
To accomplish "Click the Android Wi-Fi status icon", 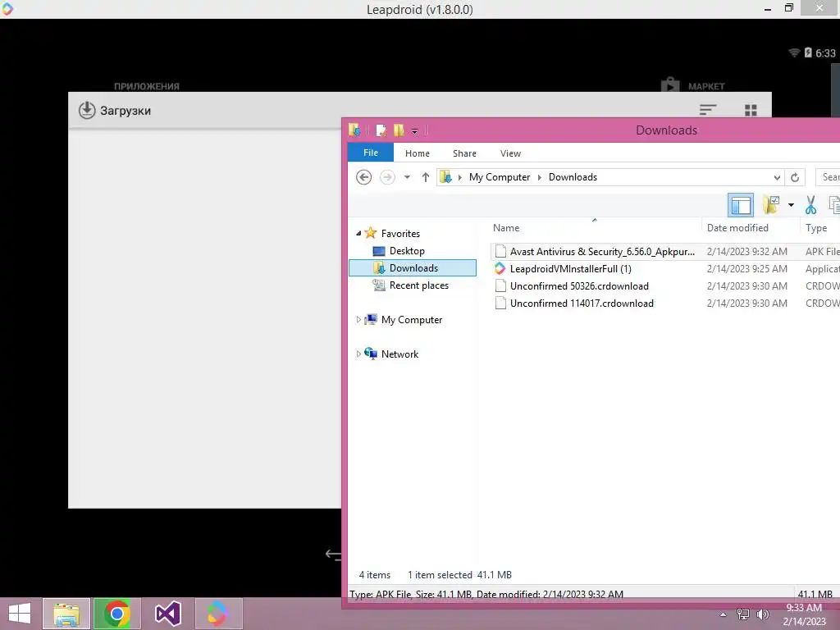I will pos(794,52).
